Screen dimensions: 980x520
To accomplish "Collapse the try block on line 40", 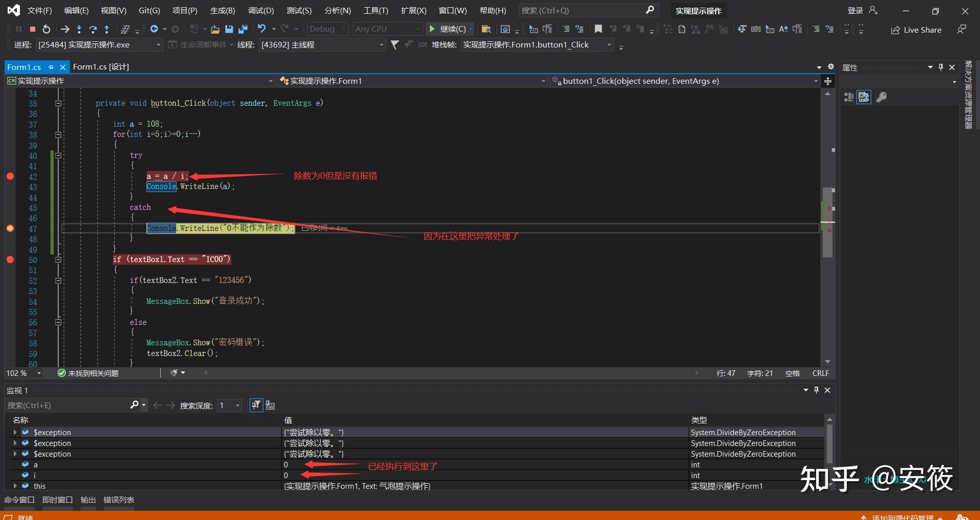I will 58,155.
